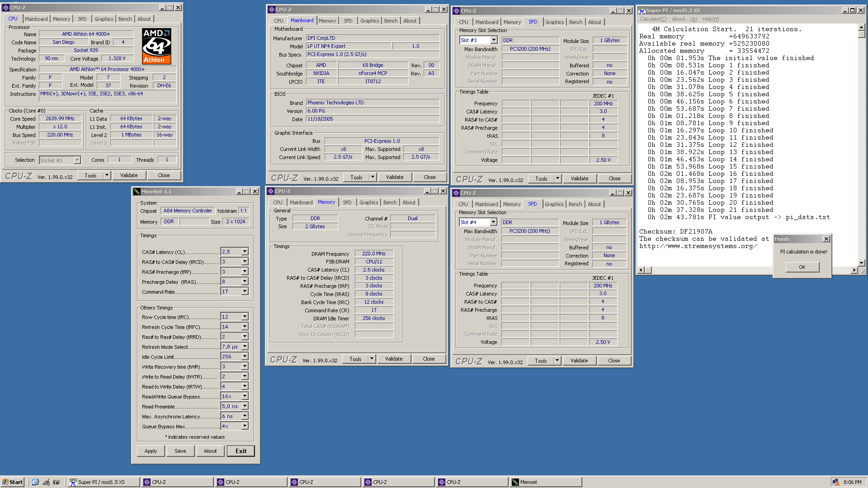
Task: Switch to Memset via taskbar button
Action: coord(546,482)
